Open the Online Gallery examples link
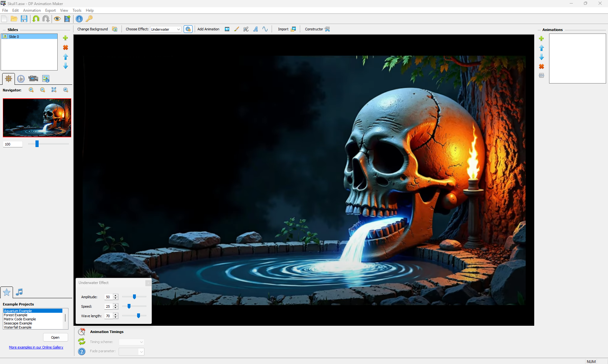 36,347
